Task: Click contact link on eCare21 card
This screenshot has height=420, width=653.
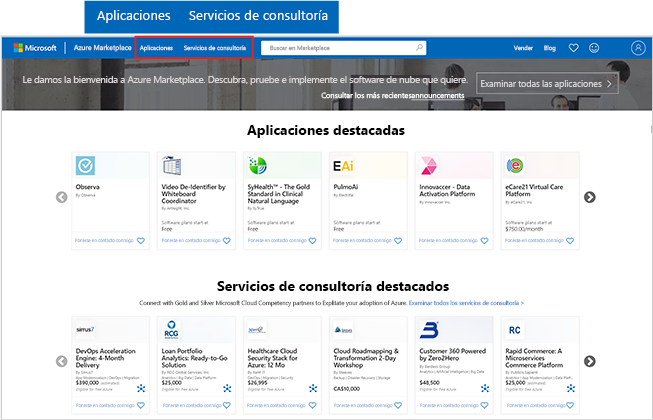Action: coord(534,241)
